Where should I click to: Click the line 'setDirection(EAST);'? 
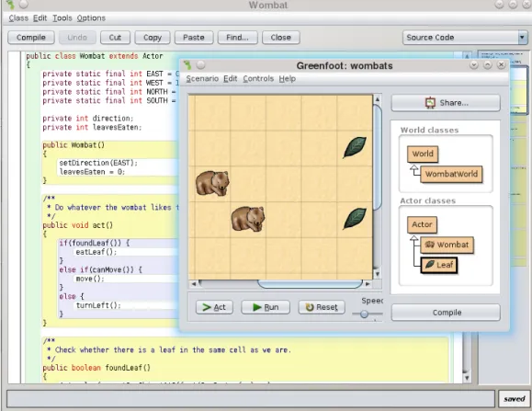(98, 163)
